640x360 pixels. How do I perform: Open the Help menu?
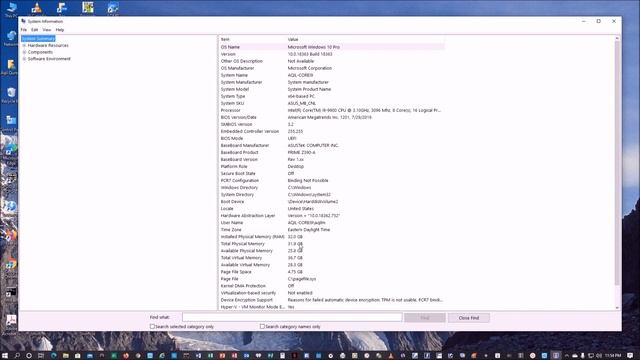point(60,30)
